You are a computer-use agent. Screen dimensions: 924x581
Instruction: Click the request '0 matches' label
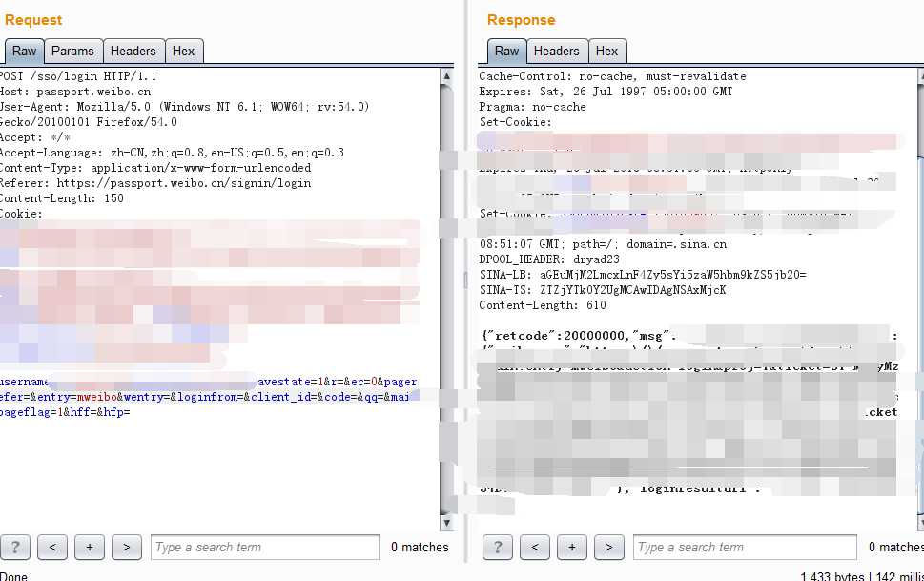(x=420, y=548)
